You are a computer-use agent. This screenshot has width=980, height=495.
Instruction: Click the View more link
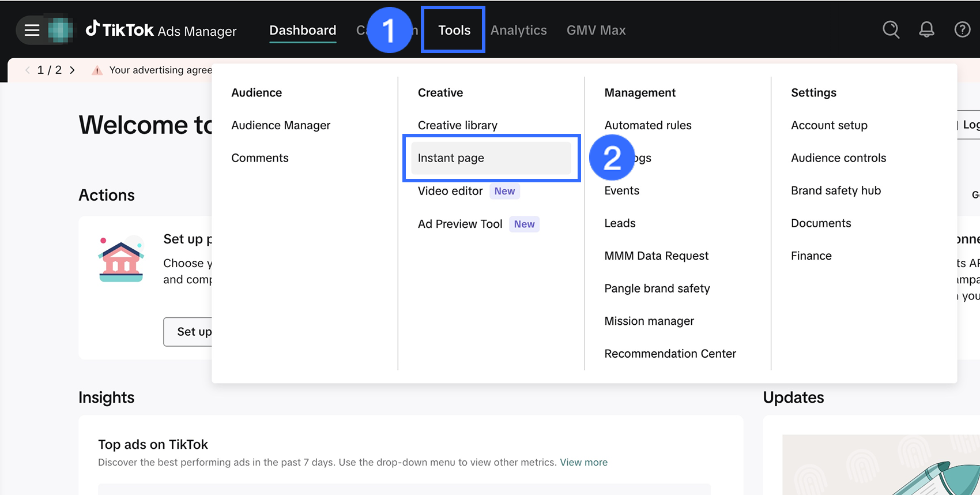coord(583,462)
